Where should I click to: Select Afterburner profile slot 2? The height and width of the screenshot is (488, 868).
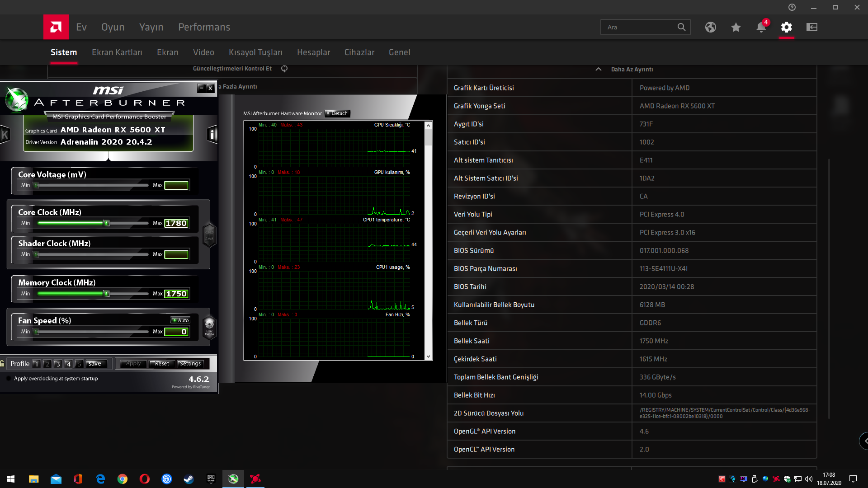pyautogui.click(x=47, y=364)
